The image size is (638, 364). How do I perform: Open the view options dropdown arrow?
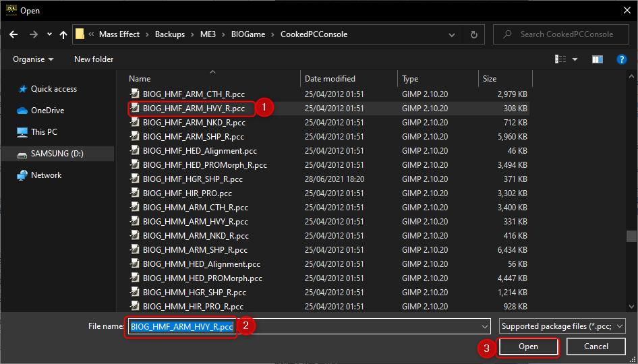(575, 59)
